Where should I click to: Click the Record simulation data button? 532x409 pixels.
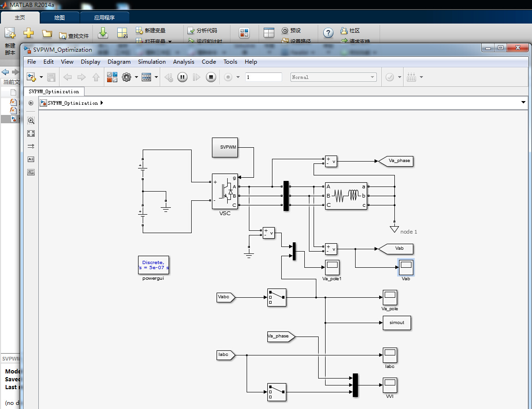point(228,77)
